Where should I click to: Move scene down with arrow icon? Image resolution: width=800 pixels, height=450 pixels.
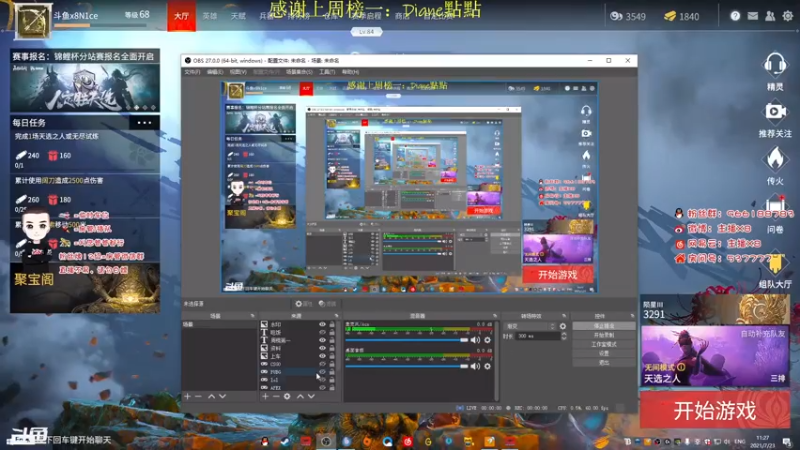(222, 396)
